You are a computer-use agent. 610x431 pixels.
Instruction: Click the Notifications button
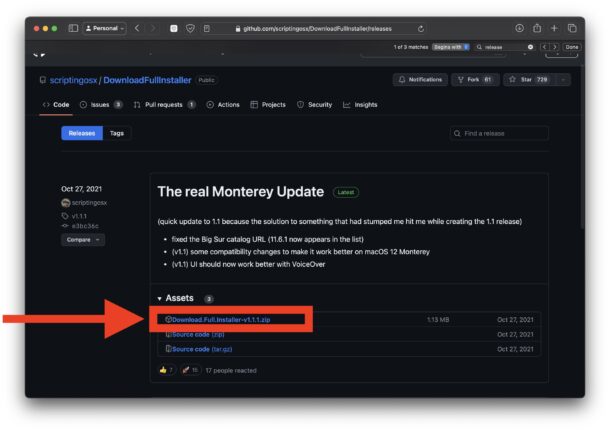point(420,79)
